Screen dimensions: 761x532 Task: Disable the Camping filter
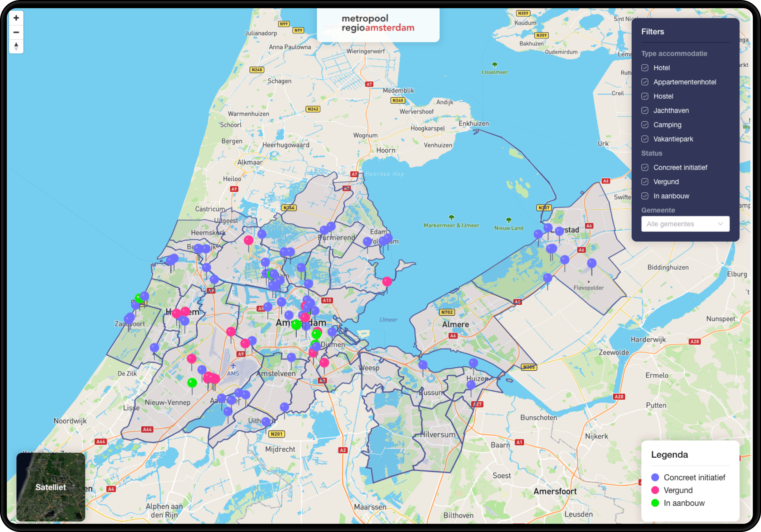645,125
